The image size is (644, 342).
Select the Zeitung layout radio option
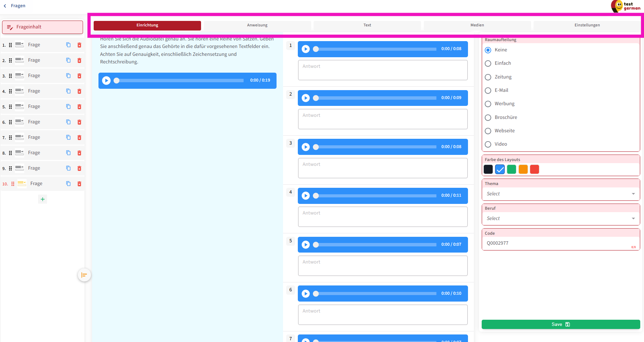point(488,77)
